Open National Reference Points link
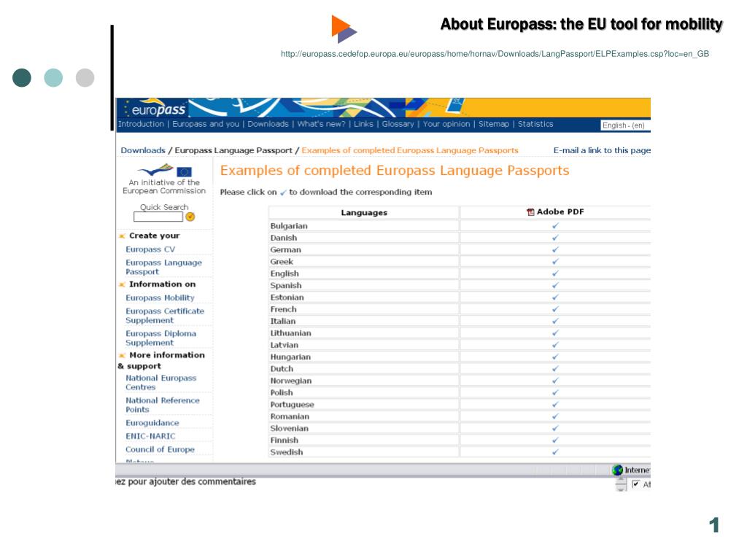The width and height of the screenshot is (747, 560). pyautogui.click(x=163, y=405)
